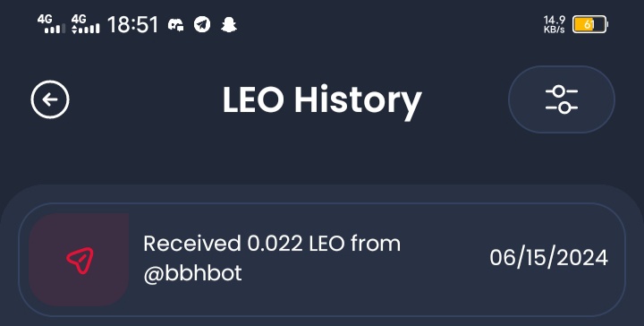Tap the battery level indicator
The image size is (644, 326).
pyautogui.click(x=590, y=25)
